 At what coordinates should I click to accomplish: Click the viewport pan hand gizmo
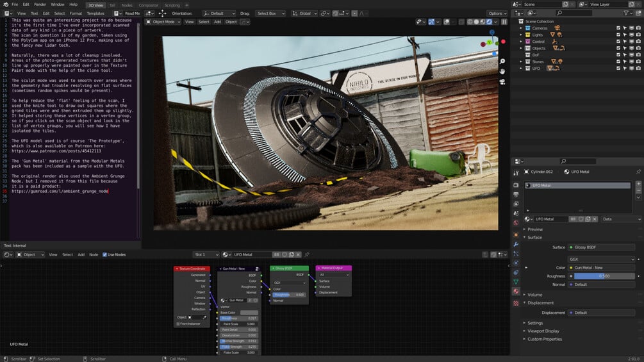point(502,71)
